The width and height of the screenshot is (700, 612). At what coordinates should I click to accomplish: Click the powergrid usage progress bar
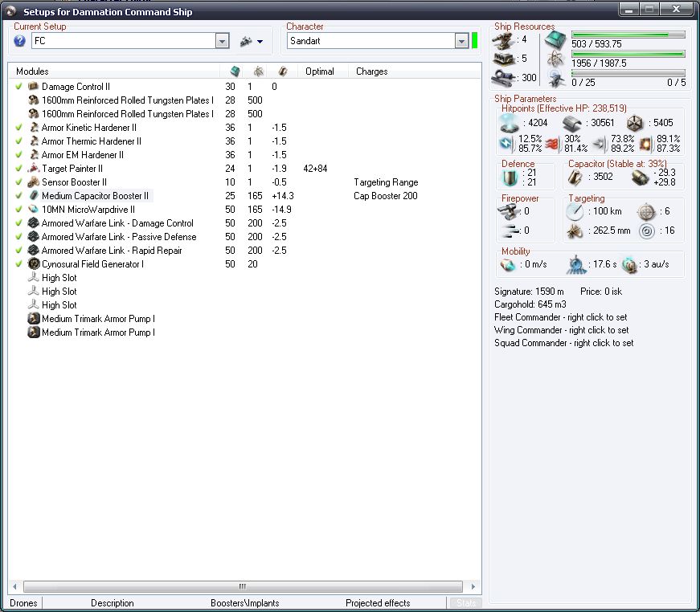point(628,54)
